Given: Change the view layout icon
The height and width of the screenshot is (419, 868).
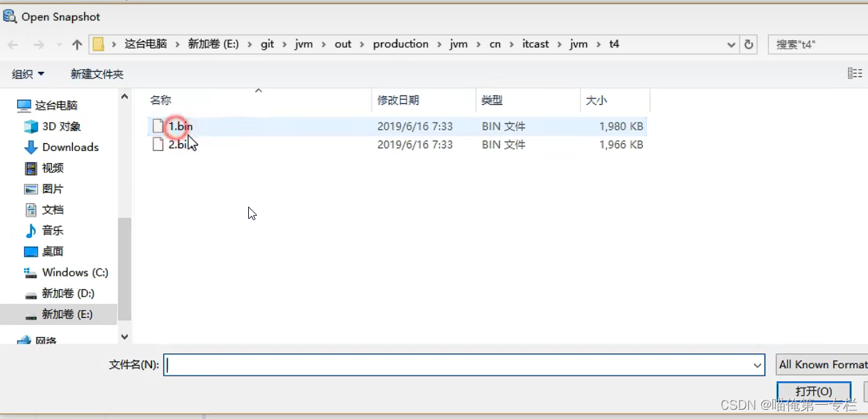Looking at the screenshot, I should (x=854, y=73).
